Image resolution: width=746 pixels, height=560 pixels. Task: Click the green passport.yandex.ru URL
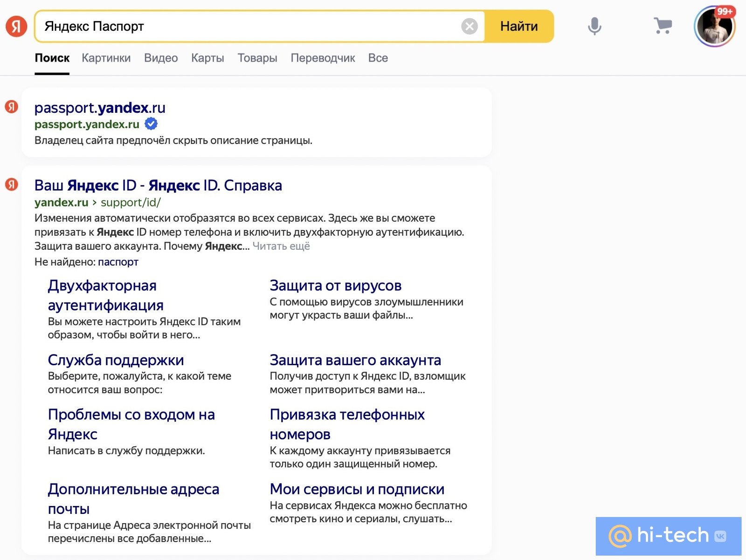87,124
